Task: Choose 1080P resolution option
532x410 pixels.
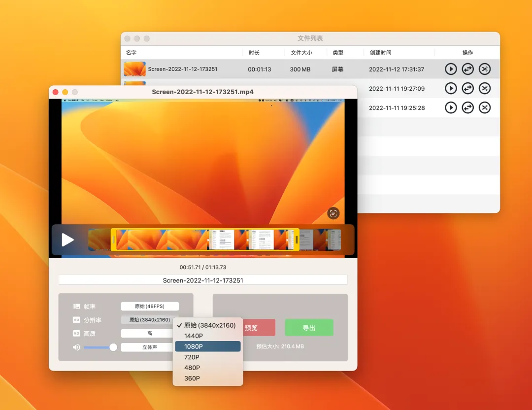Action: click(x=208, y=346)
